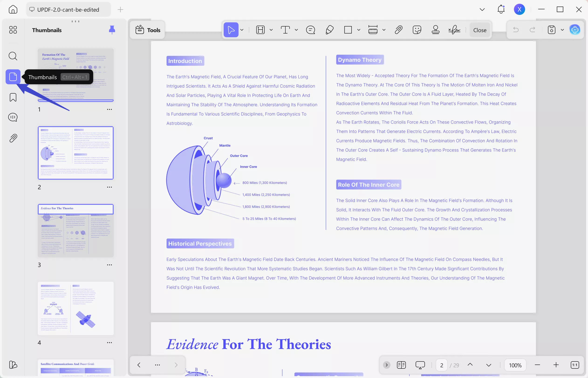
Task: Toggle presentation mode
Action: (420, 365)
